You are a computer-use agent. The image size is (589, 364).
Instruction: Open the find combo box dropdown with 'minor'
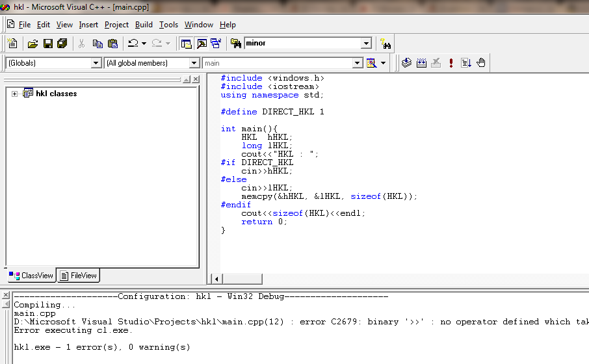[x=366, y=44]
